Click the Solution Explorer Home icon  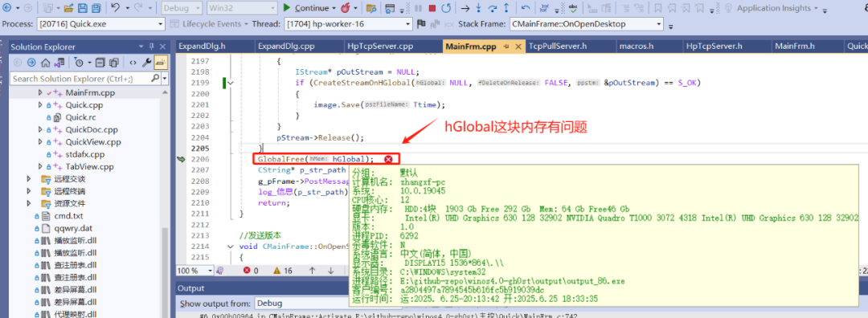pyautogui.click(x=45, y=63)
